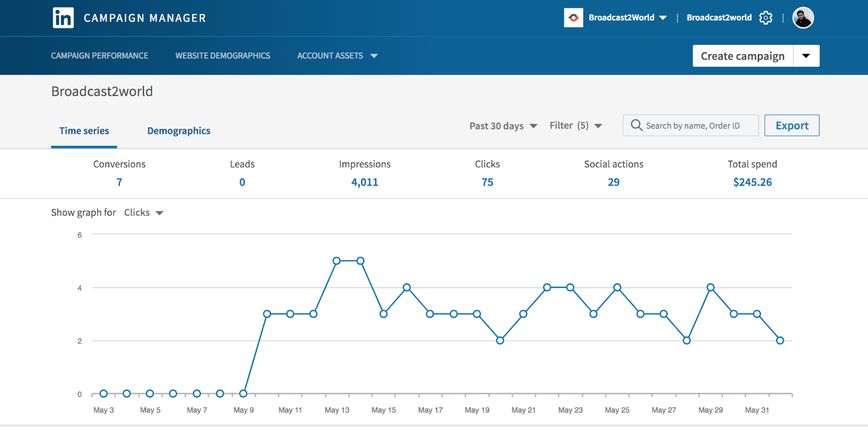Click the user profile avatar

coord(803,18)
